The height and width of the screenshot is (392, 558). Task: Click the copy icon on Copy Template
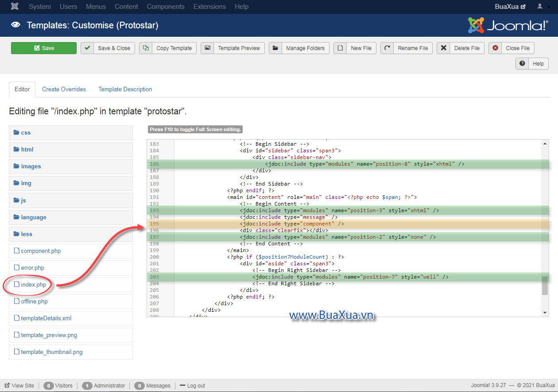(146, 48)
